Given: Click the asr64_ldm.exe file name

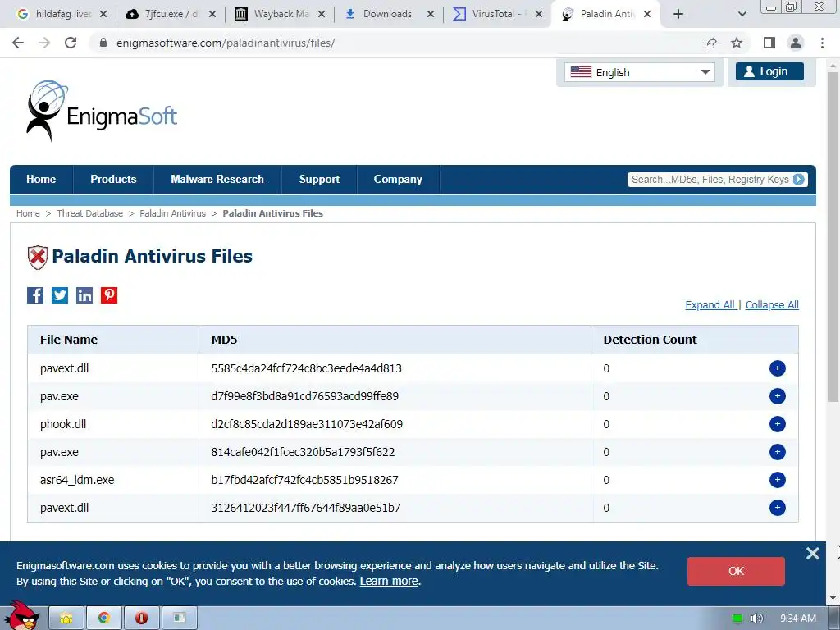Looking at the screenshot, I should (77, 480).
